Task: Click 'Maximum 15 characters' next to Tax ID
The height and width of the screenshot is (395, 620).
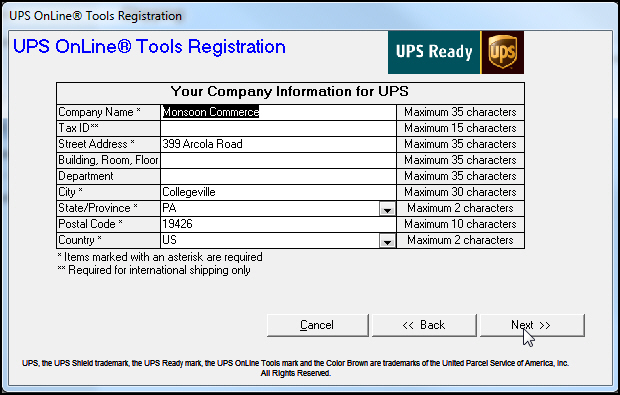Action: [x=460, y=128]
